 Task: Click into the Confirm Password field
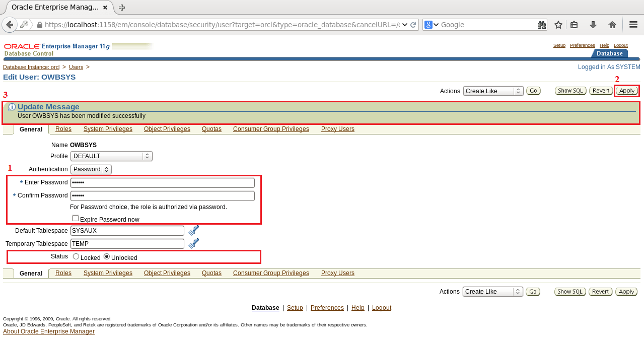163,195
